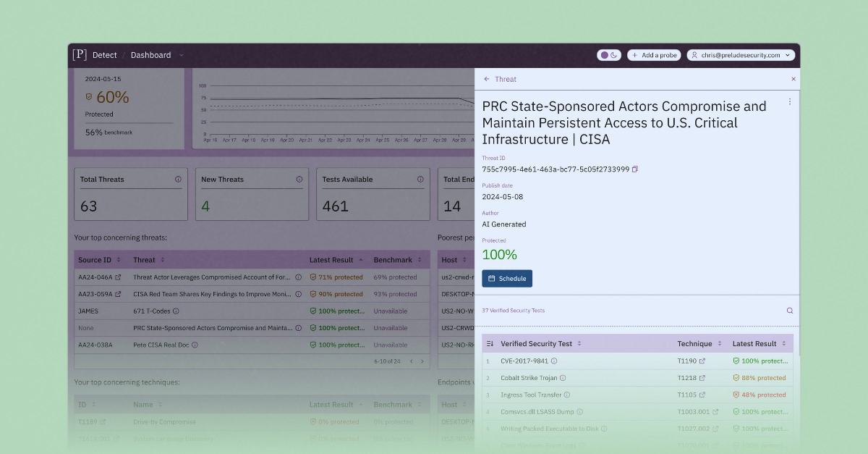868x454 pixels.
Task: Close the Threat side panel
Action: (793, 79)
